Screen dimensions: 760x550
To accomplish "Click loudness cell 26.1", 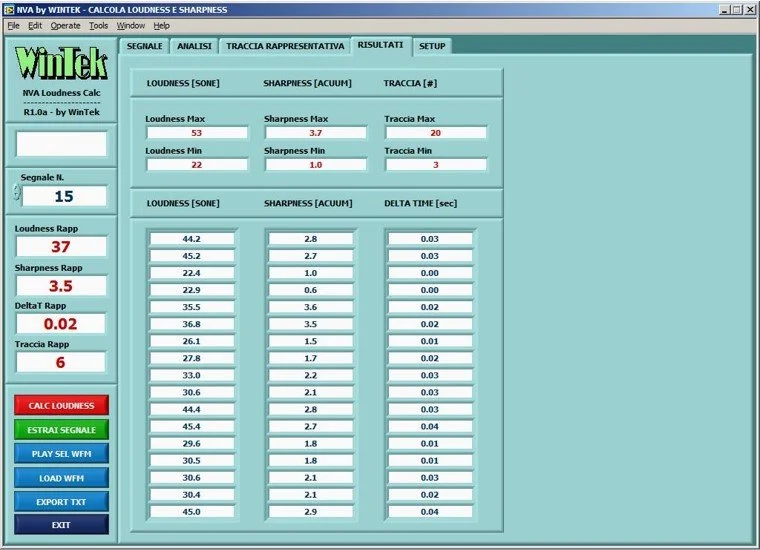I will [192, 341].
